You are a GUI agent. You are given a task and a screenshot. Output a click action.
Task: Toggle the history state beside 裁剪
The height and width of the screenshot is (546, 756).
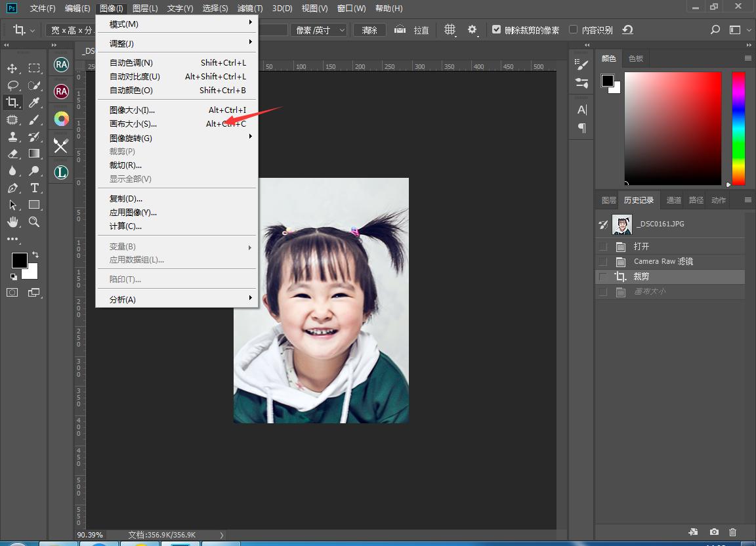point(602,276)
